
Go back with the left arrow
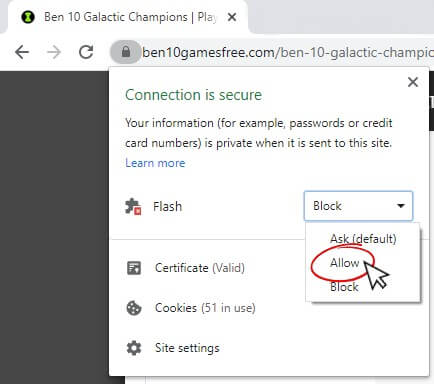[22, 52]
